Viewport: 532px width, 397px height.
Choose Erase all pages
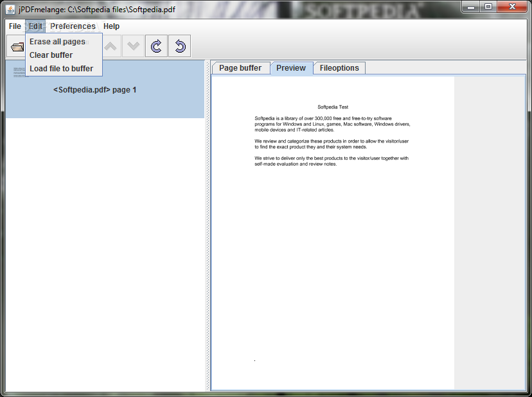[64, 41]
